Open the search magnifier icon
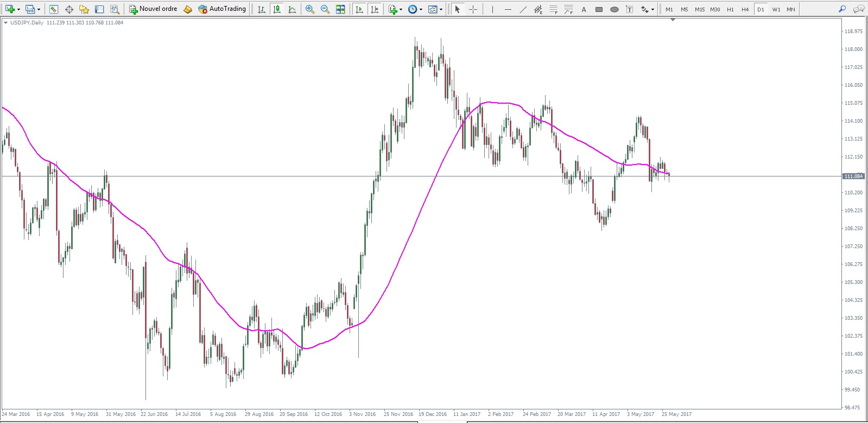 pyautogui.click(x=842, y=9)
